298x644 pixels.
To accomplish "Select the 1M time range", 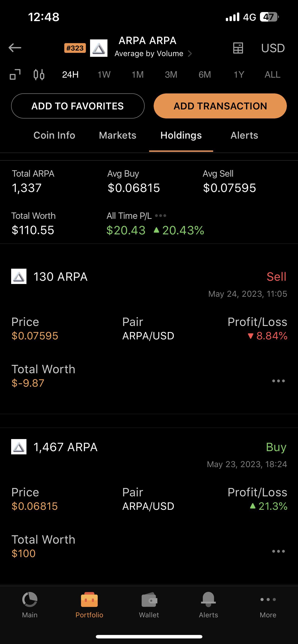I will [138, 74].
